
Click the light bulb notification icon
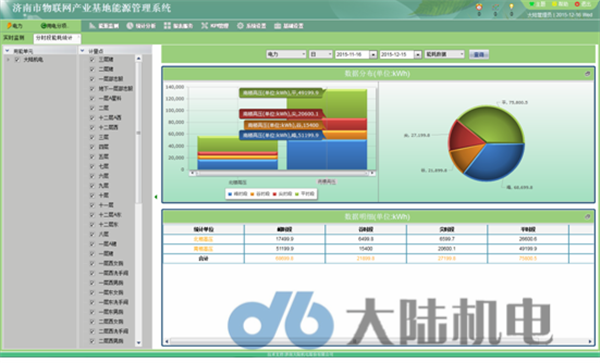[511, 7]
